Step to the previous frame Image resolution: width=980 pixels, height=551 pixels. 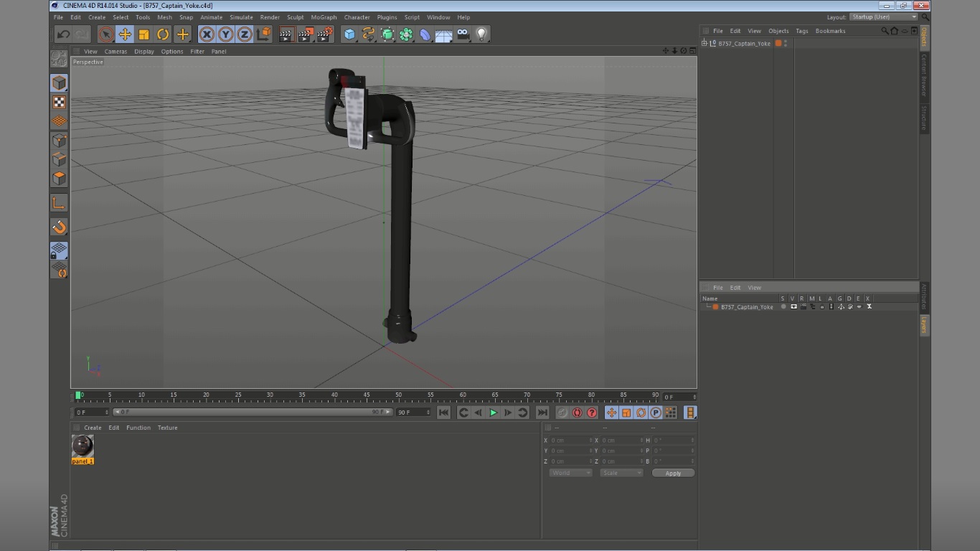pyautogui.click(x=478, y=413)
